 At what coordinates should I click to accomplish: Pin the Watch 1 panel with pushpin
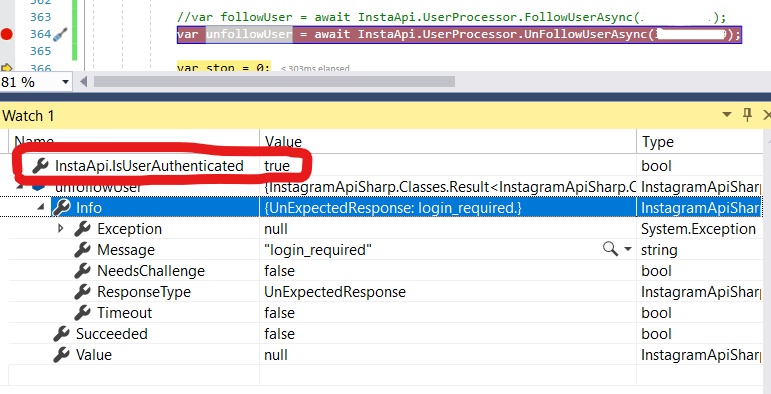click(x=747, y=115)
